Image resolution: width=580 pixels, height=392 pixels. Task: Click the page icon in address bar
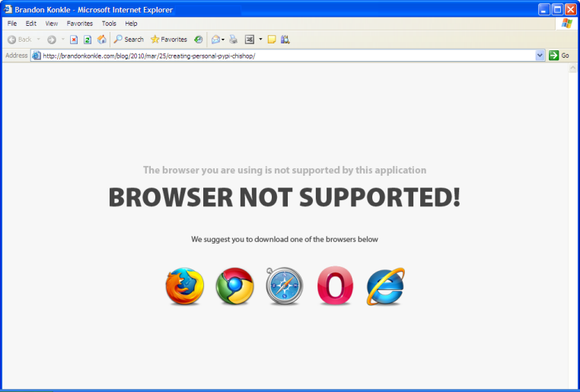(x=37, y=56)
